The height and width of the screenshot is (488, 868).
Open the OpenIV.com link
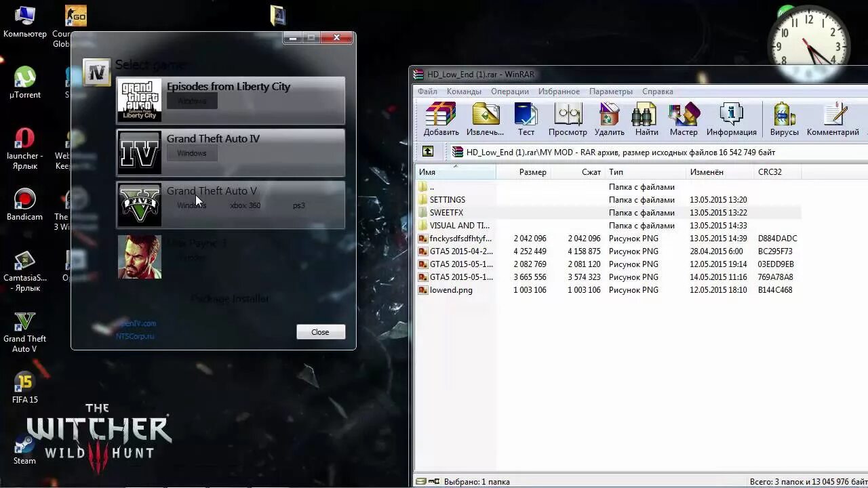pyautogui.click(x=137, y=323)
